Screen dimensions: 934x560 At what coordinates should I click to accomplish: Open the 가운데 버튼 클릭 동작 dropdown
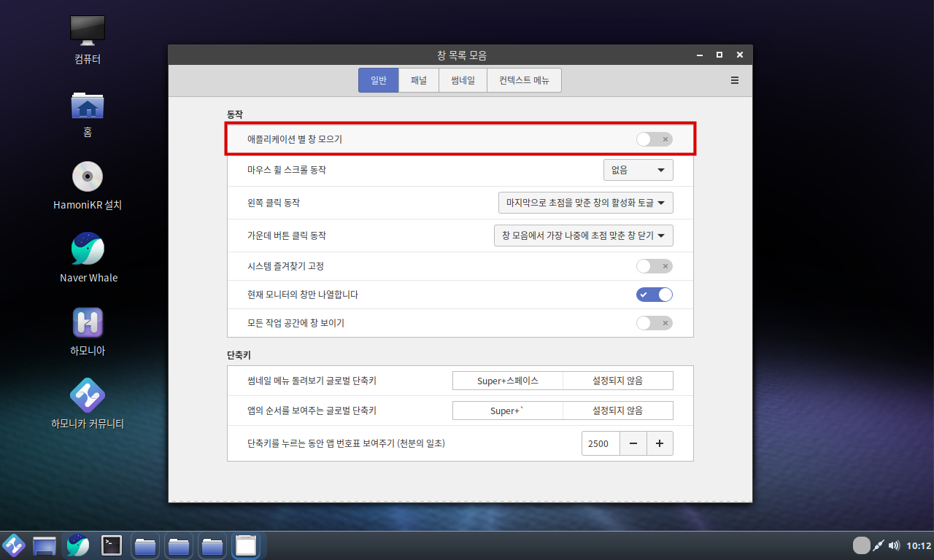(x=584, y=236)
